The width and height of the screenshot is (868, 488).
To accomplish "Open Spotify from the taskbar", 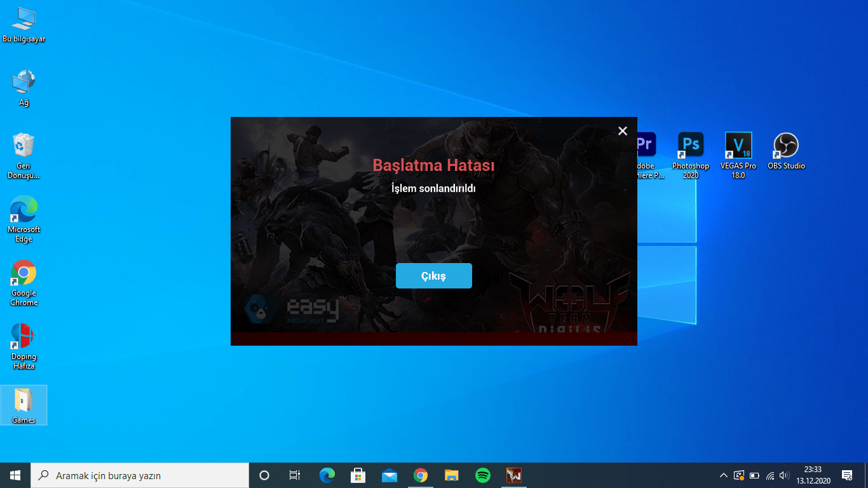I will click(x=482, y=475).
